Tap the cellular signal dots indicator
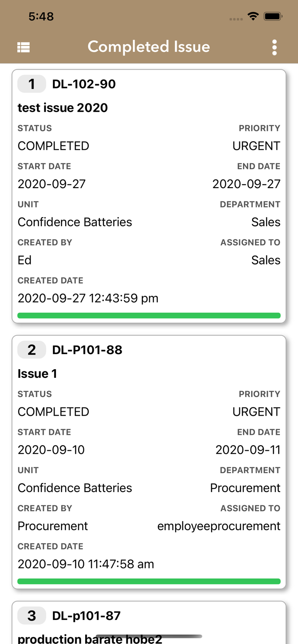Viewport: 298px width, 644px height. pyautogui.click(x=236, y=18)
